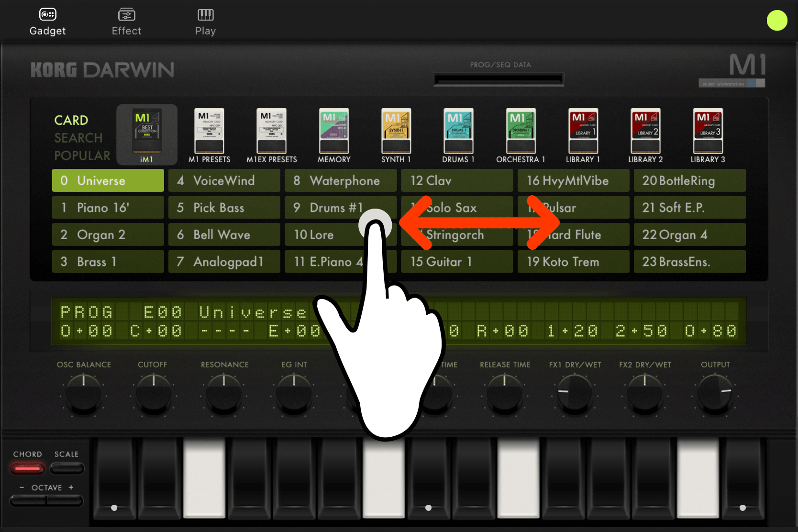Select the LIBRARY 3 card
The height and width of the screenshot is (532, 798).
pyautogui.click(x=708, y=136)
